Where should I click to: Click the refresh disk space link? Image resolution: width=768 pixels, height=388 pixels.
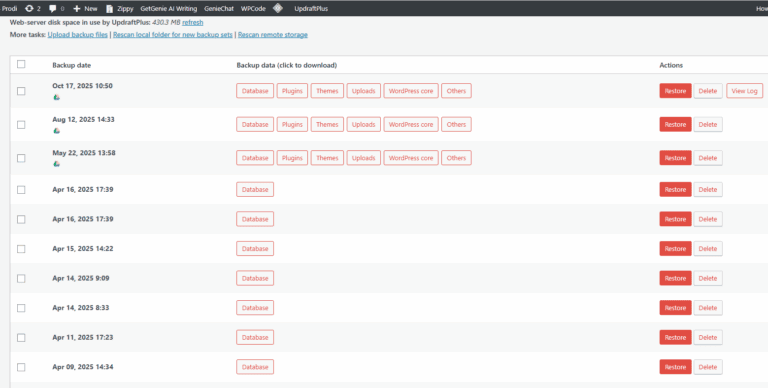tap(192, 23)
